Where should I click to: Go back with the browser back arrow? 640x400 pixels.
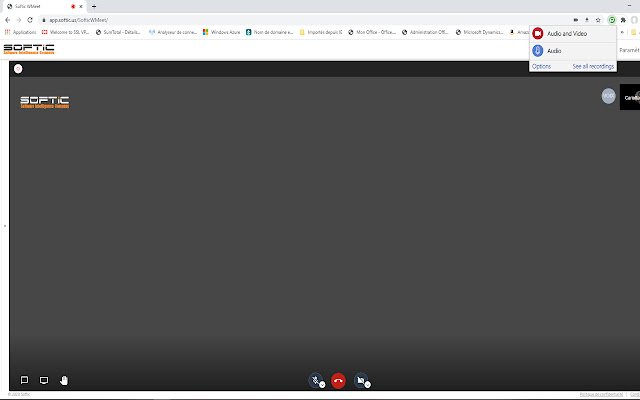(7, 20)
